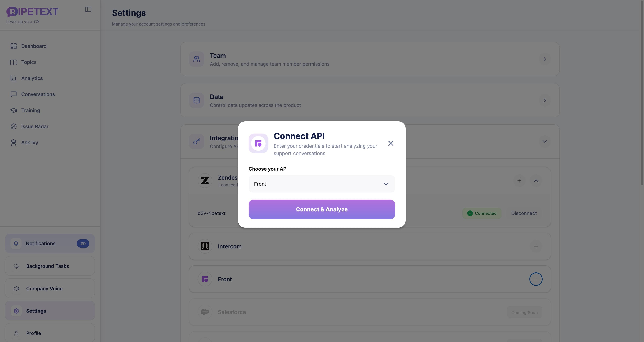Open the Profile menu item
This screenshot has height=342, width=644.
pyautogui.click(x=33, y=333)
